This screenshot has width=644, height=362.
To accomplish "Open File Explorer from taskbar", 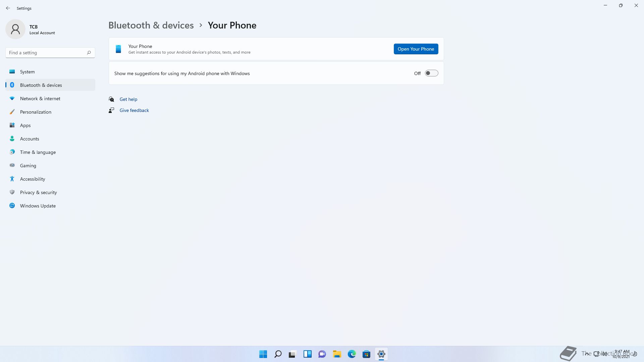I will 337,354.
